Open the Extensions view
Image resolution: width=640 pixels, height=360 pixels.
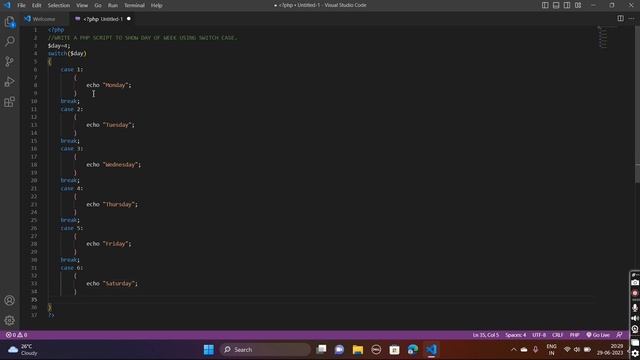click(x=9, y=102)
